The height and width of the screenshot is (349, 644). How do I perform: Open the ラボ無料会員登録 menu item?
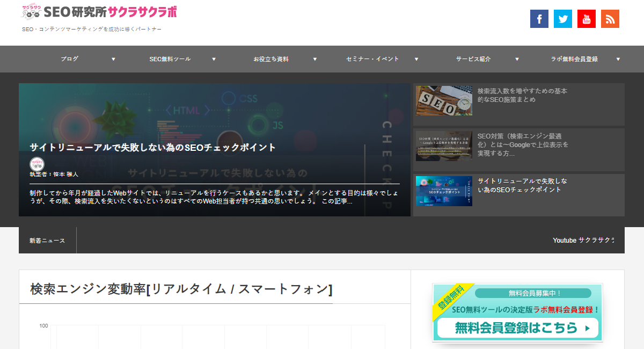point(574,59)
